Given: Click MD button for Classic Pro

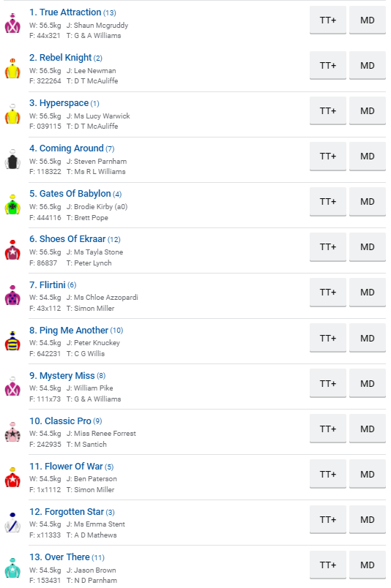Looking at the screenshot, I should coord(368,429).
